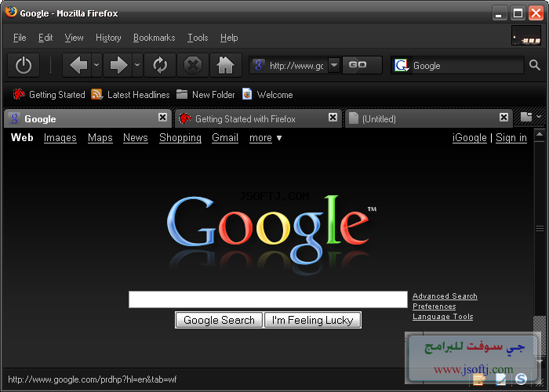This screenshot has height=392, width=549.
Task: Open the Shopping link
Action: (180, 138)
